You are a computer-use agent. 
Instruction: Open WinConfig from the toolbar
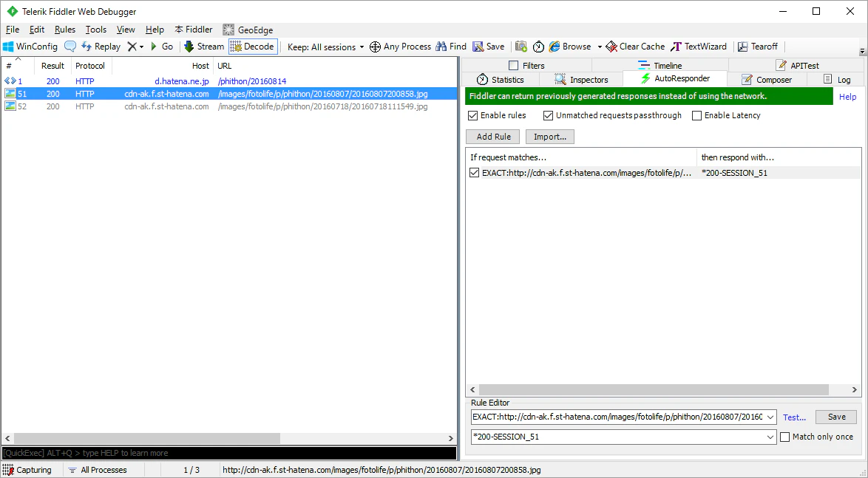click(x=30, y=47)
